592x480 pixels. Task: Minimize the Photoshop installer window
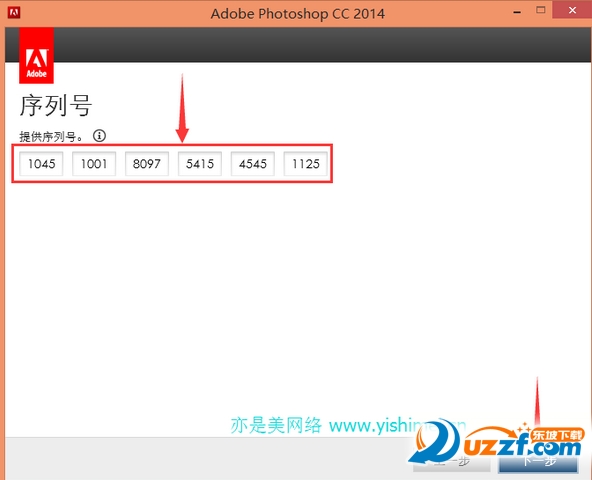(517, 12)
